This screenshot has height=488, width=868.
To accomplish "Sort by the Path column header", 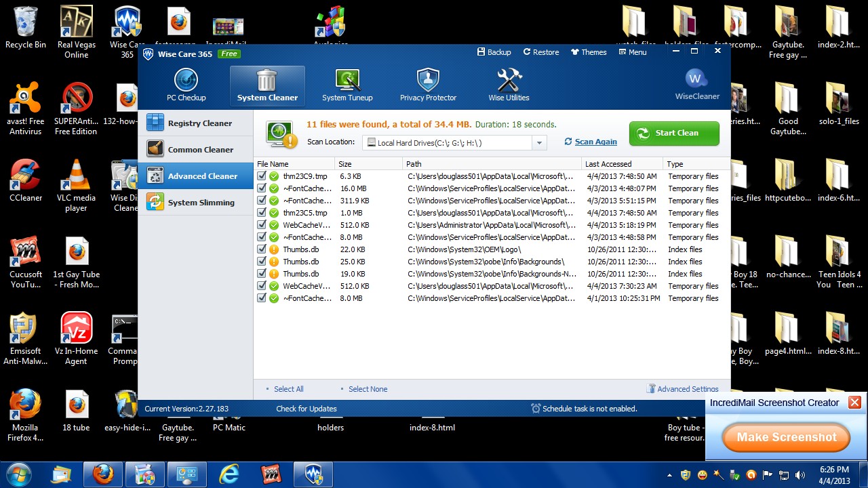I will 492,164.
